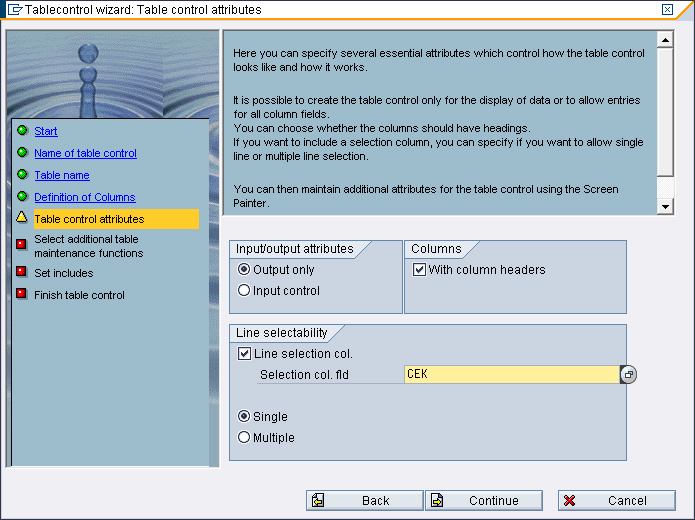Click the yellow triangle icon for Table control attributes

point(21,218)
